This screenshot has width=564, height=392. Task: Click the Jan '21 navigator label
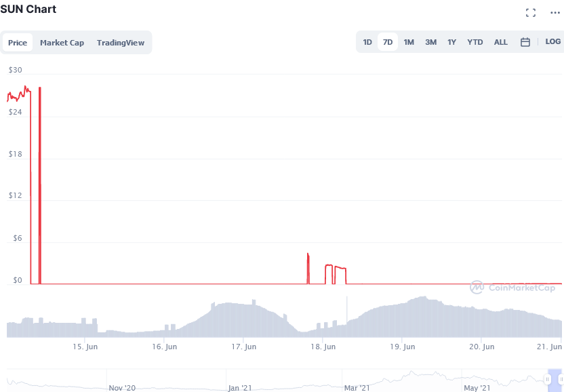240,388
